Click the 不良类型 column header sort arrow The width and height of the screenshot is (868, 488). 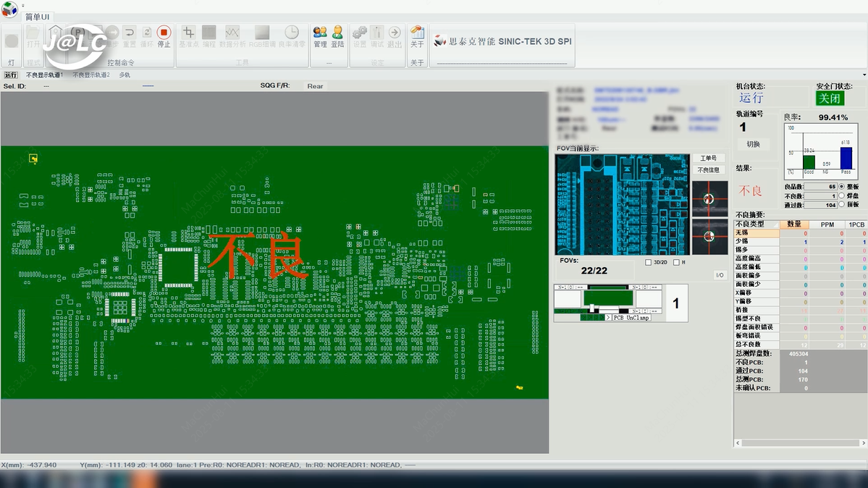[775, 224]
